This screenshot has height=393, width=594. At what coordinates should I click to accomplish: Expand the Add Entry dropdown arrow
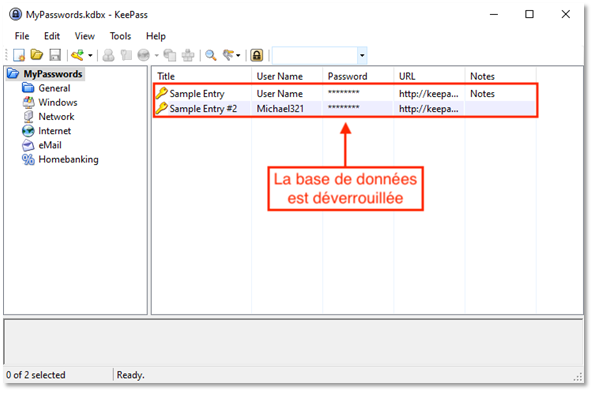90,56
